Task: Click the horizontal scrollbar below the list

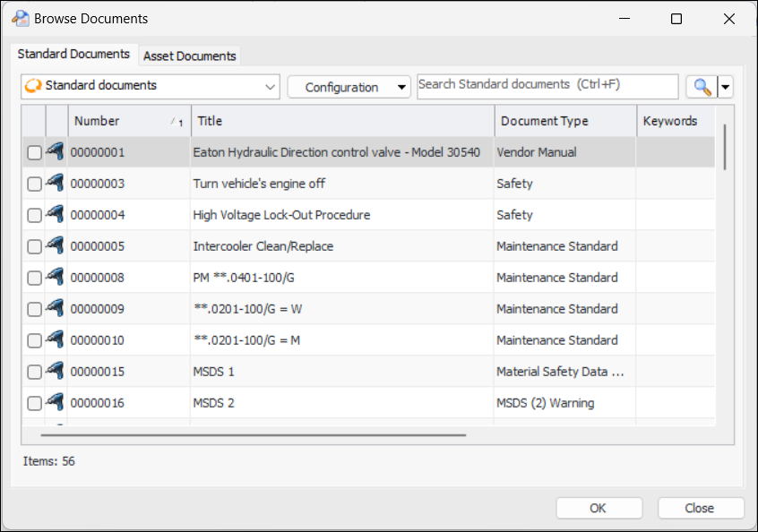Action: tap(254, 435)
